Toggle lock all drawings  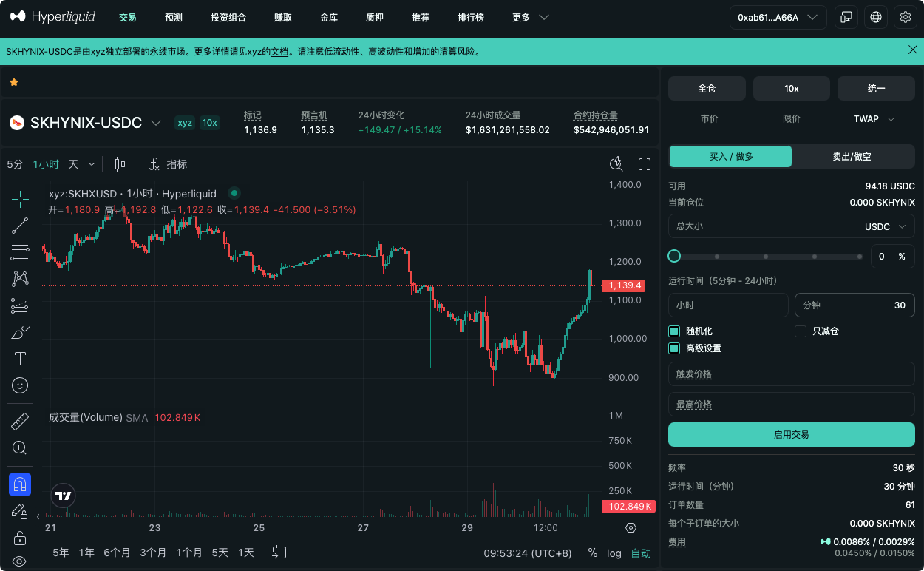coord(20,538)
